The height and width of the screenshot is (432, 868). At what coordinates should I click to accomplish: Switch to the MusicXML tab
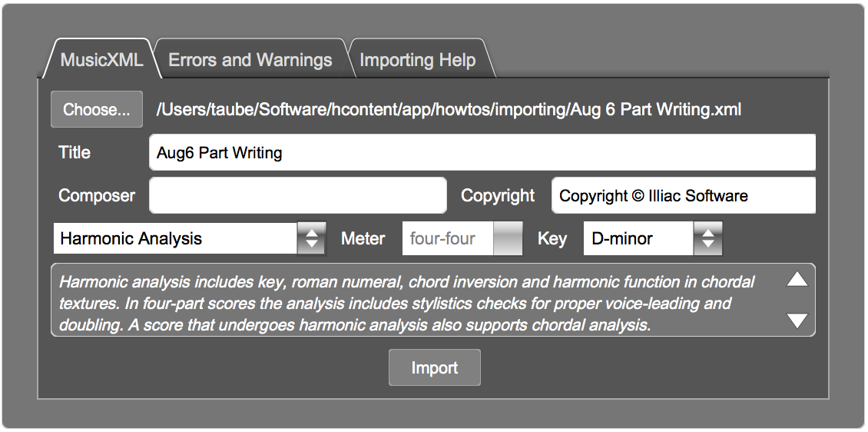[101, 60]
